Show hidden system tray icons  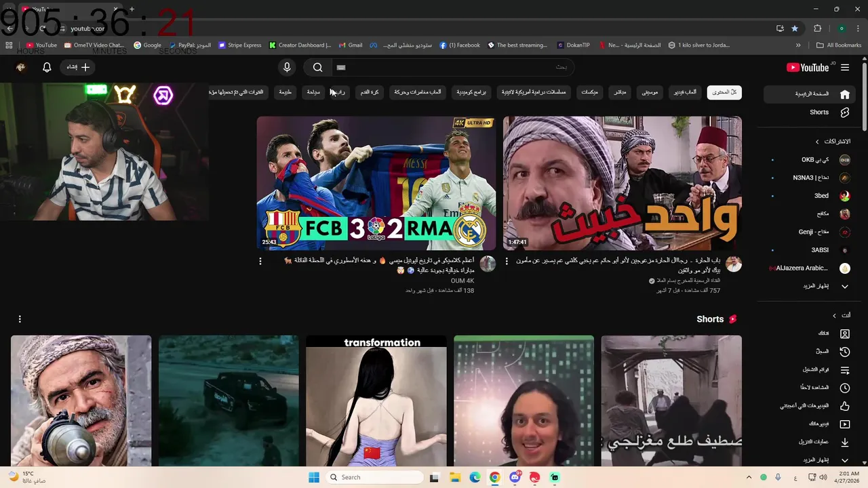(749, 477)
